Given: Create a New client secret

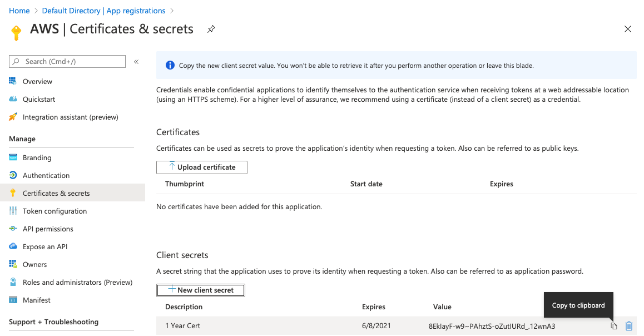Looking at the screenshot, I should (200, 290).
